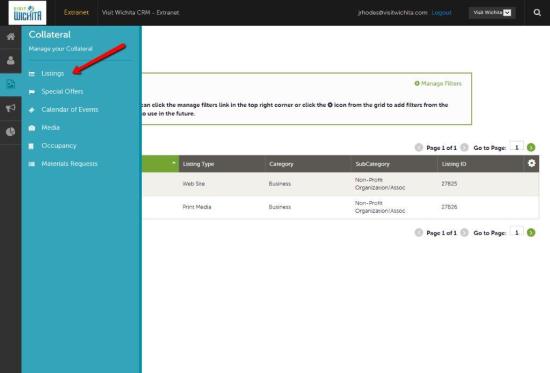This screenshot has width=550, height=373.
Task: Click the Materials Requests icon
Action: click(32, 164)
